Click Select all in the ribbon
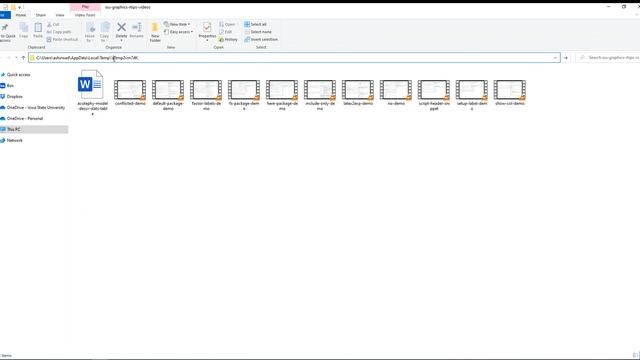The height and width of the screenshot is (360, 640). pos(255,24)
